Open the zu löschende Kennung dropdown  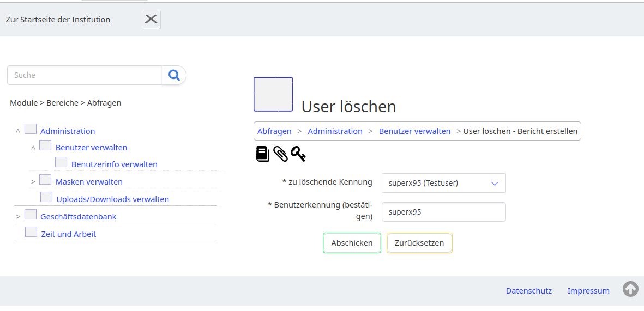tap(443, 183)
